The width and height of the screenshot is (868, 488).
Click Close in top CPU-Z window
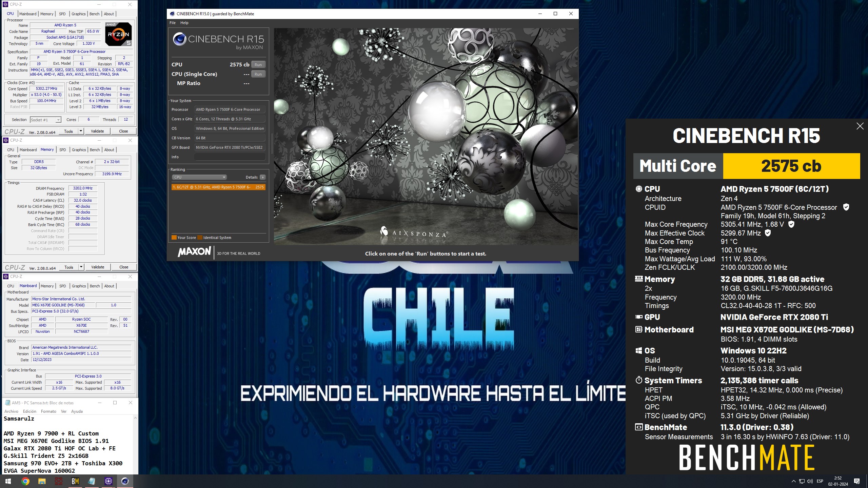pos(123,131)
